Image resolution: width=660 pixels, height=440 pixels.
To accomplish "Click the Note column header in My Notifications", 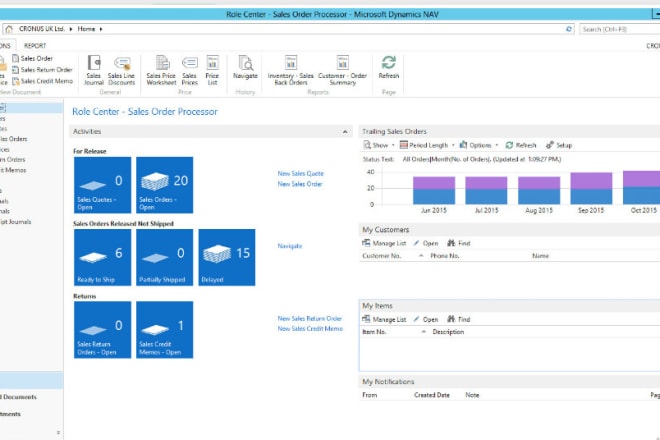I will 472,395.
